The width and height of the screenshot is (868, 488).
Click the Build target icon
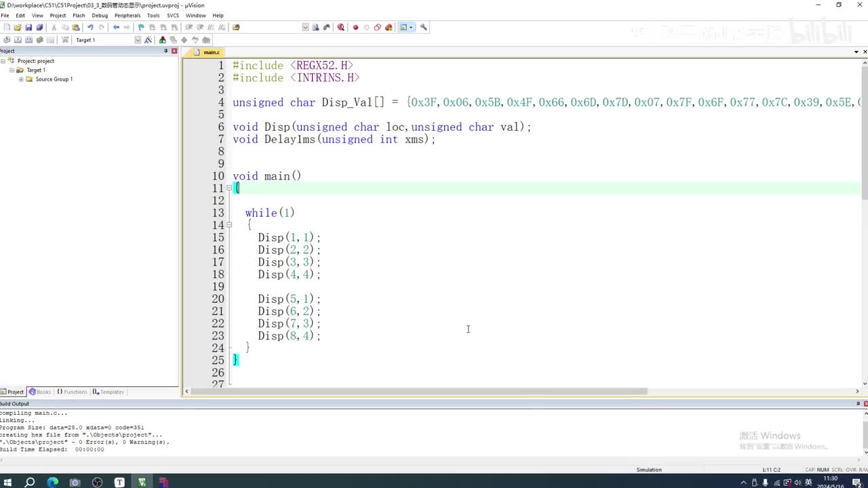tap(18, 40)
